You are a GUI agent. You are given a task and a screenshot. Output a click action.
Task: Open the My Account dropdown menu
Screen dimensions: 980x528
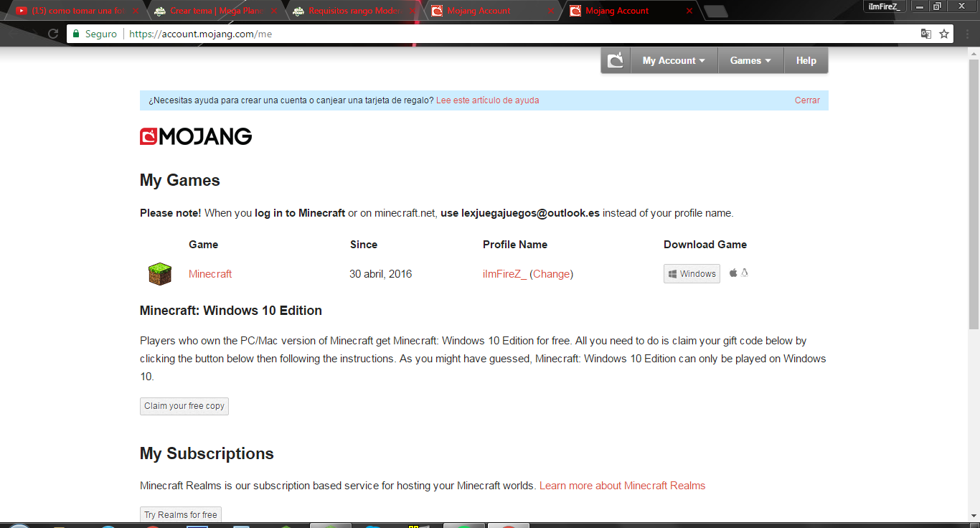(x=674, y=60)
